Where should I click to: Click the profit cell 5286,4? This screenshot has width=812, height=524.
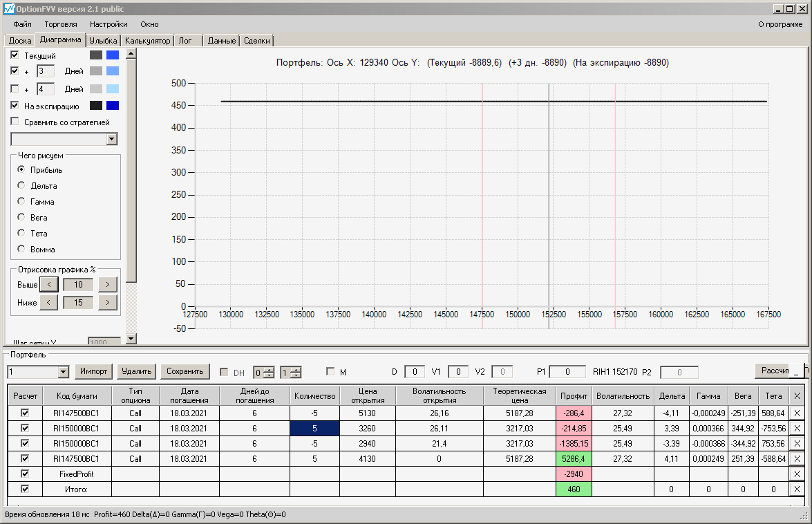(574, 459)
